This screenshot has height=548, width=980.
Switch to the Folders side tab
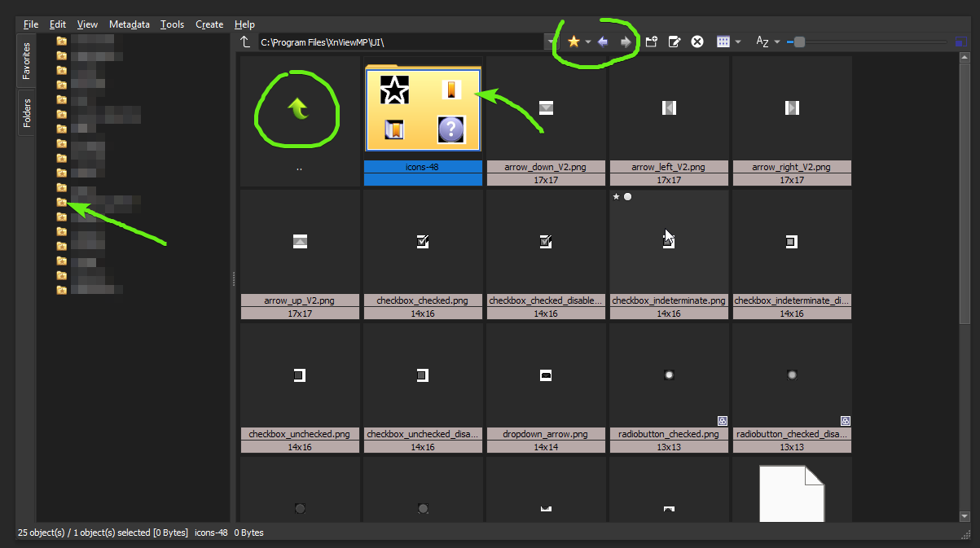tap(26, 112)
